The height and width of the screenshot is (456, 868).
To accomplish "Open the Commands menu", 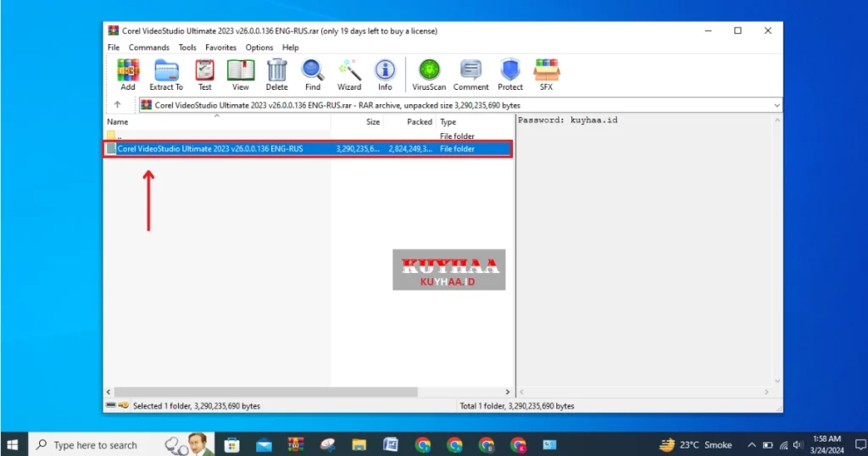I will point(149,47).
